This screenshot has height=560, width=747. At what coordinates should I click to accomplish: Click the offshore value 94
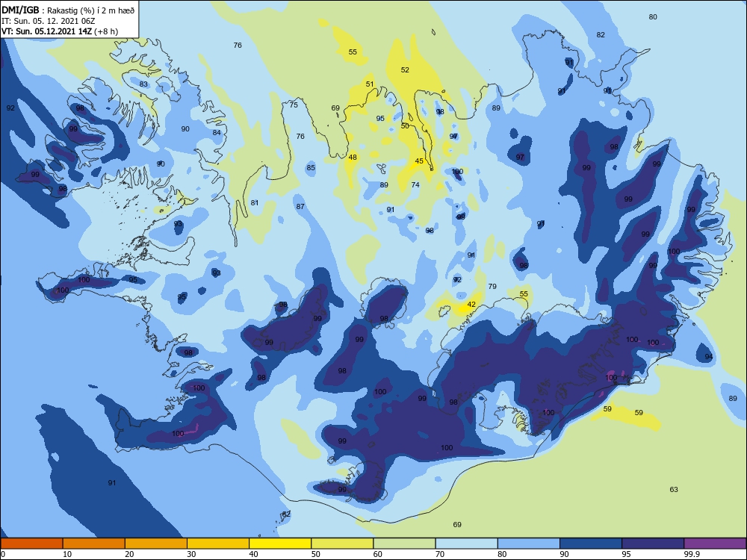pos(709,357)
